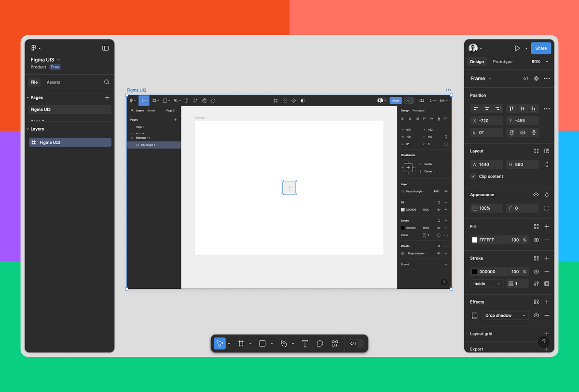Click the help question mark button

544,342
